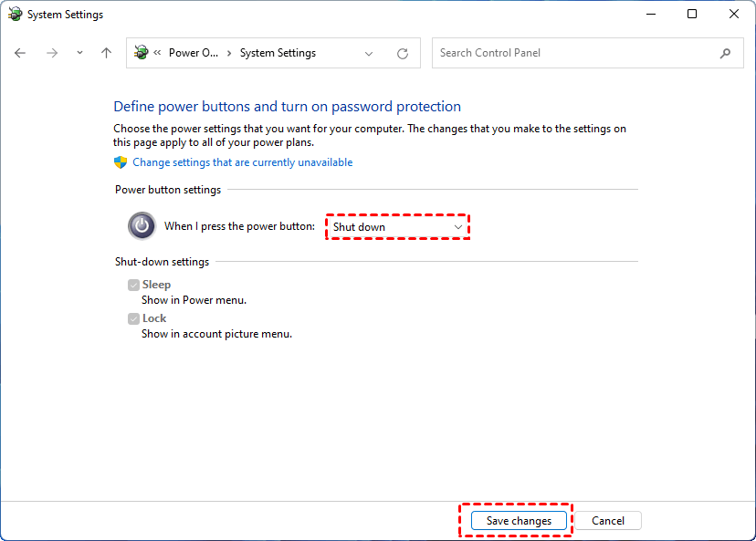Click the address bar Power Options icon
Viewport: 756px width, 541px height.
141,53
